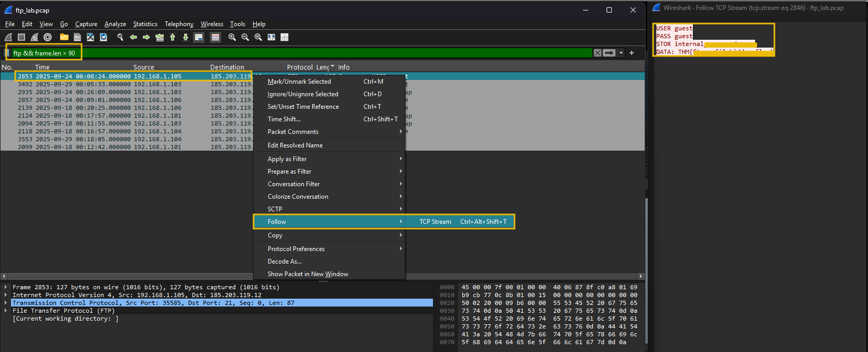Screen dimensions: 868x352
Task: Click the open file folder icon
Action: click(64, 37)
